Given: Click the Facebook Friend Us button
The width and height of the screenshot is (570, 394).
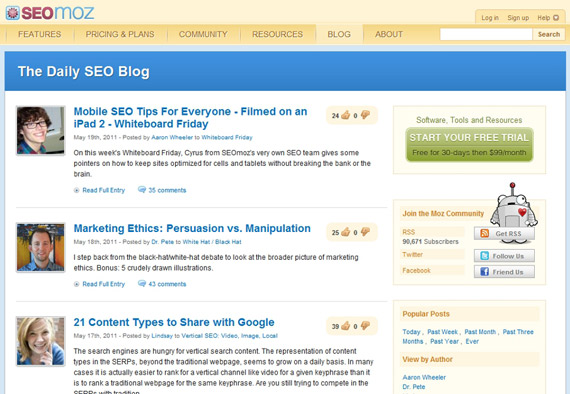Looking at the screenshot, I should pyautogui.click(x=504, y=272).
